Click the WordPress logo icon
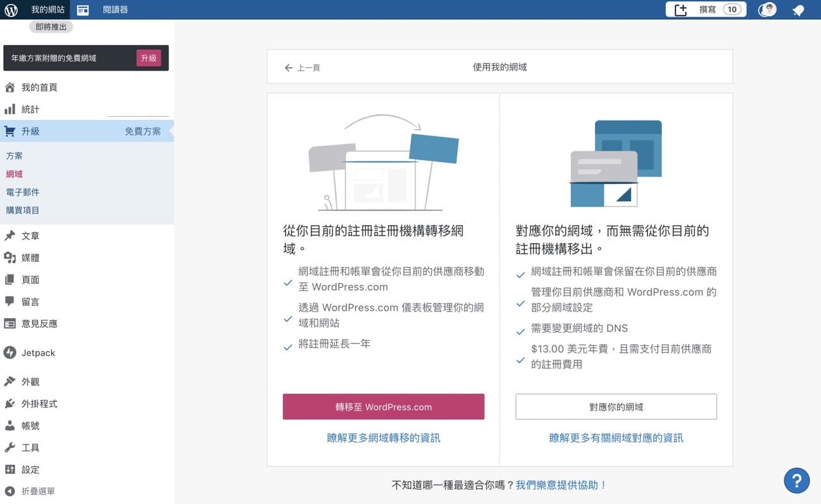821x504 pixels. click(x=11, y=10)
